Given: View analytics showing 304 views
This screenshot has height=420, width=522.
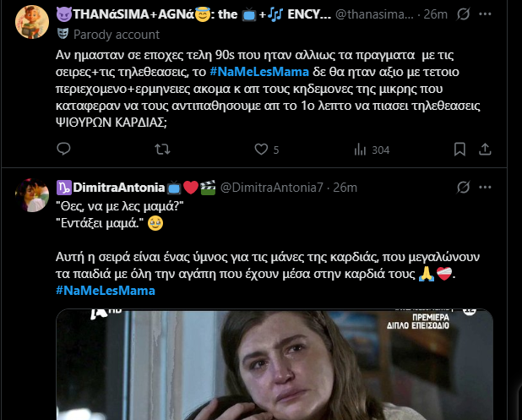Looking at the screenshot, I should coord(359,150).
